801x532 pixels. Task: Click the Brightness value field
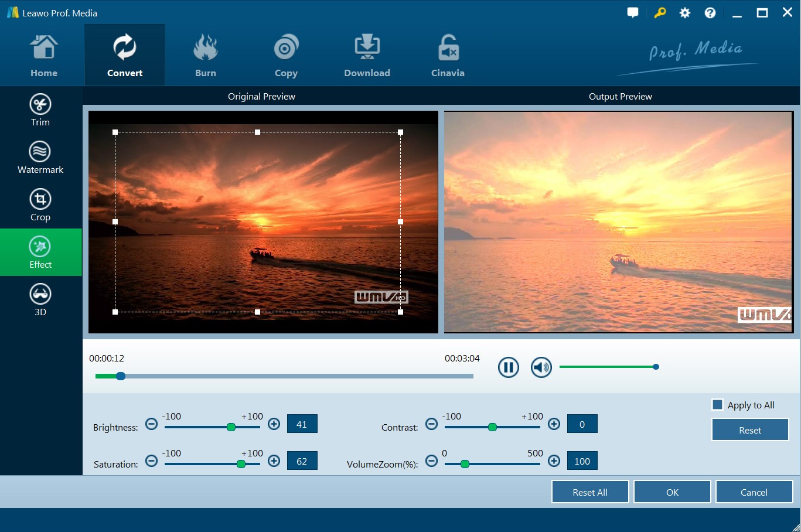click(302, 424)
